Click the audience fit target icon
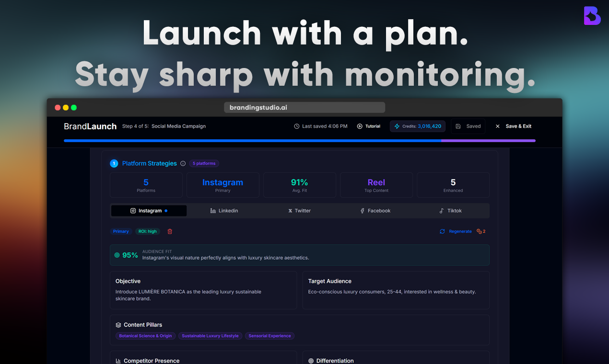 [117, 255]
